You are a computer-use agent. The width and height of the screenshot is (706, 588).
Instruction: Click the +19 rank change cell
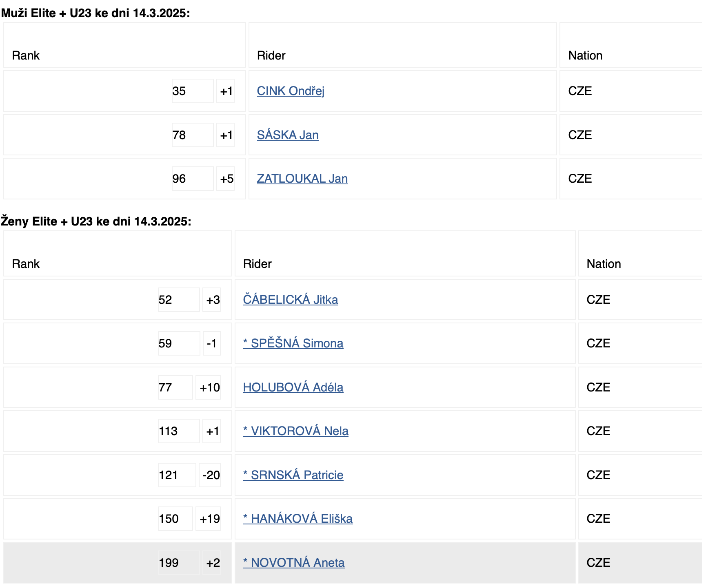point(208,519)
